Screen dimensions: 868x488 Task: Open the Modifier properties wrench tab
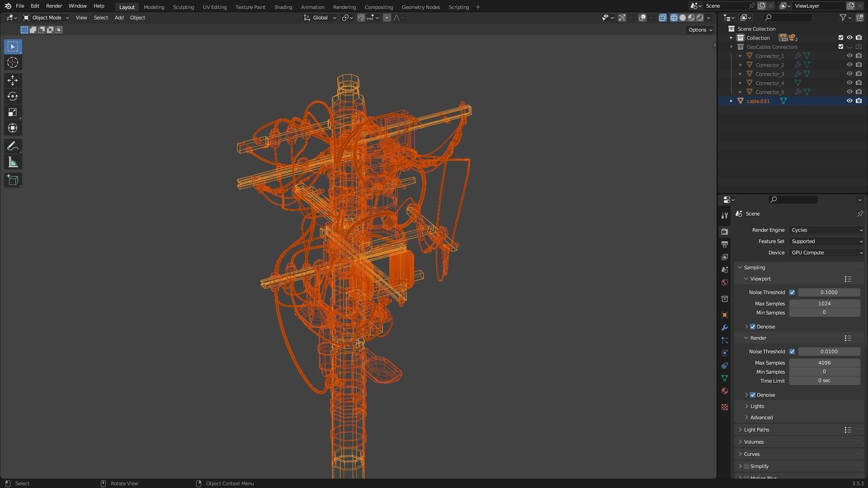point(725,328)
